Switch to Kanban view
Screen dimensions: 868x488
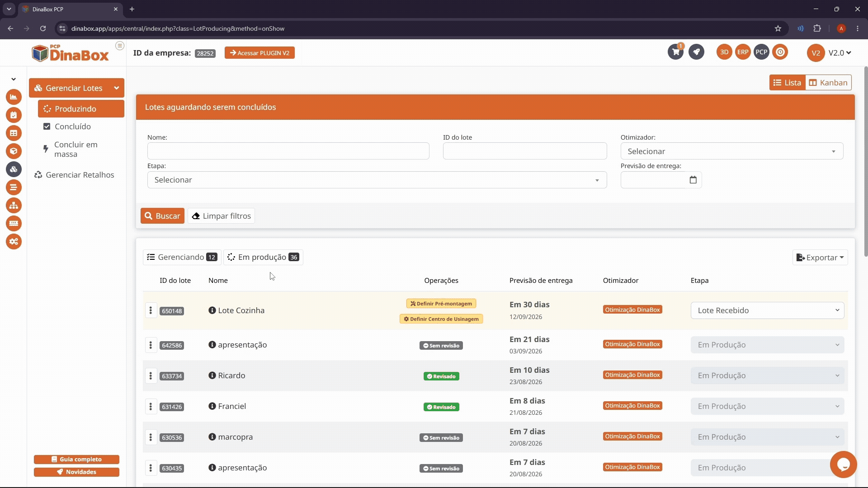pyautogui.click(x=828, y=83)
